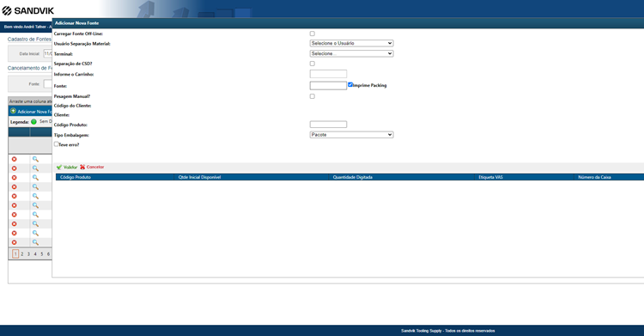This screenshot has height=336, width=644.
Task: Click the Sandvik logo
Action: tap(27, 10)
